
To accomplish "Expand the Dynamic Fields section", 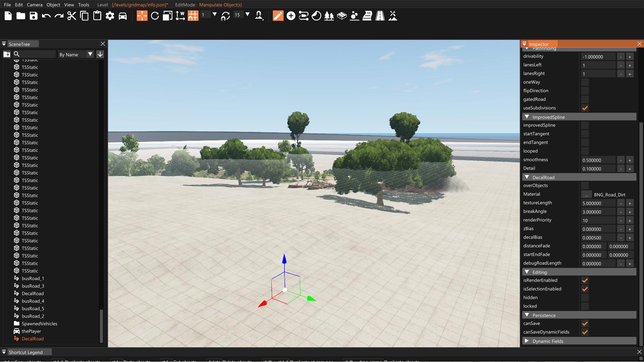I will click(x=527, y=341).
